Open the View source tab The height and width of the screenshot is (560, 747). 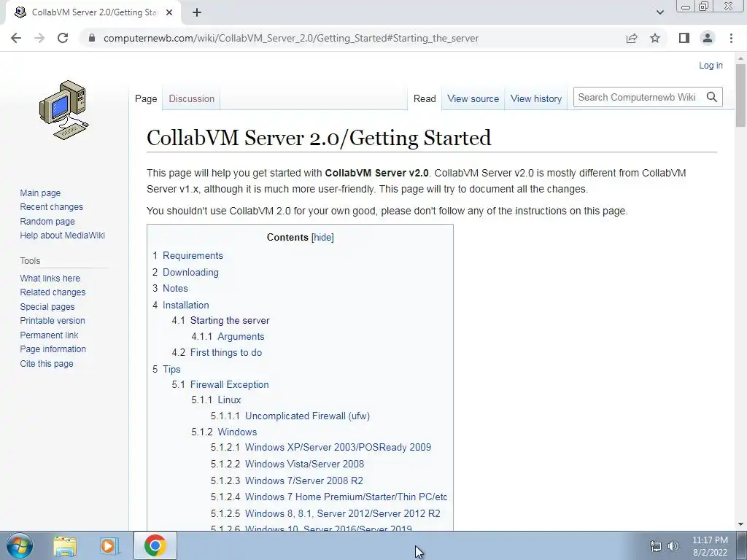tap(473, 98)
